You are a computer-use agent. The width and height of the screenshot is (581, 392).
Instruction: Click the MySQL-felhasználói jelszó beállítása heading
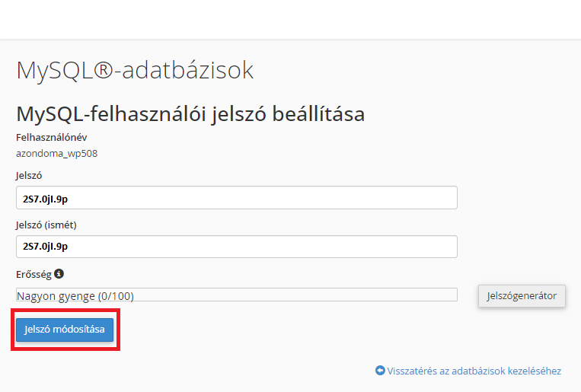click(190, 114)
